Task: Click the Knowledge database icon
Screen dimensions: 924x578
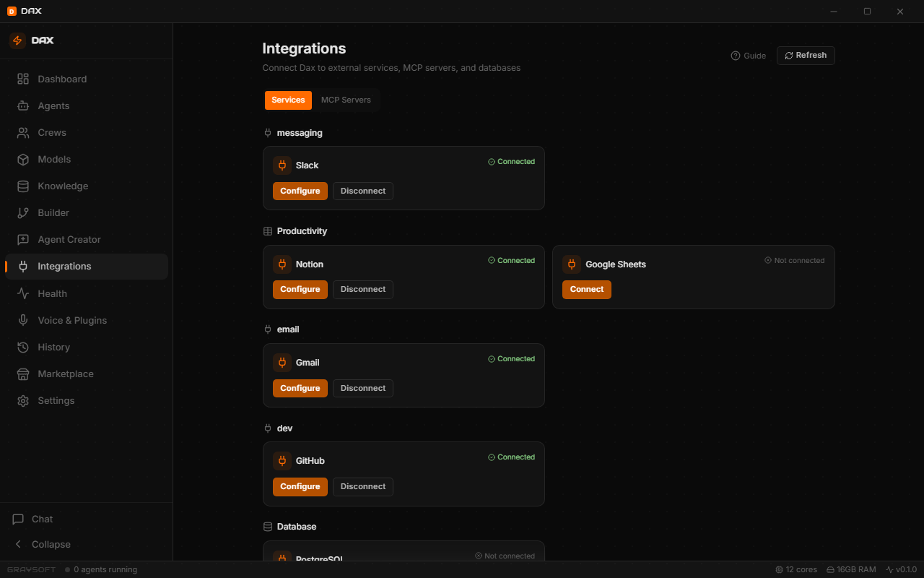Action: click(x=23, y=186)
